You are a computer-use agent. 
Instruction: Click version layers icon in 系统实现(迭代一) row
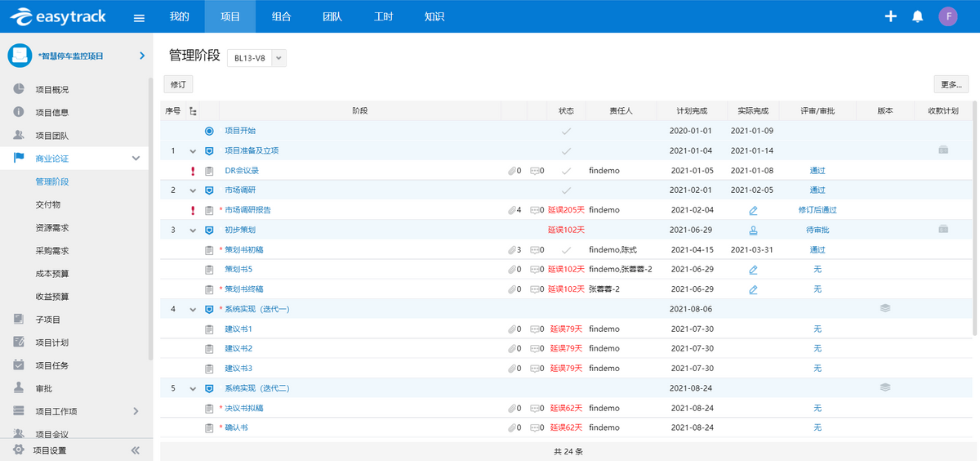tap(885, 308)
